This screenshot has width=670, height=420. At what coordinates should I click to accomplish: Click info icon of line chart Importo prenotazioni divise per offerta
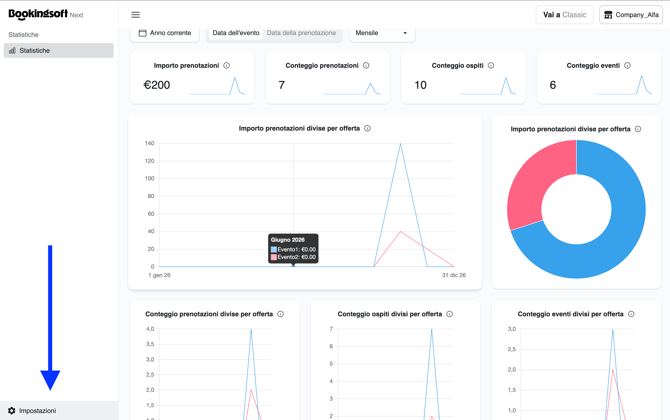click(367, 128)
